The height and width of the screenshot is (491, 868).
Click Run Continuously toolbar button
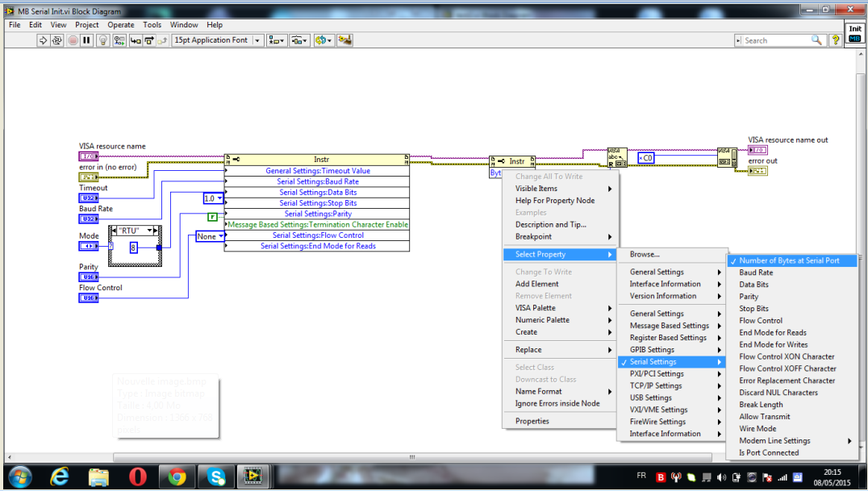pos(56,40)
